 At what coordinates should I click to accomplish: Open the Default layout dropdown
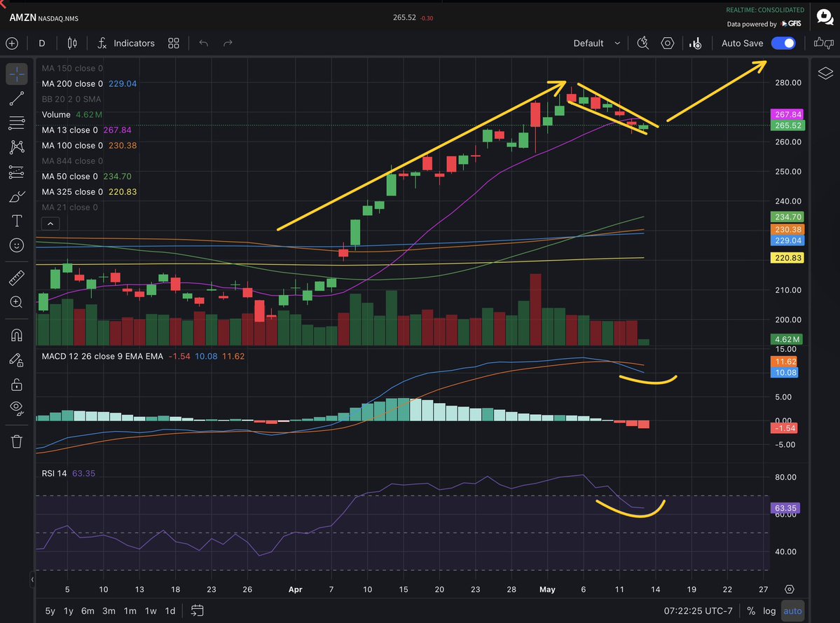click(x=596, y=43)
